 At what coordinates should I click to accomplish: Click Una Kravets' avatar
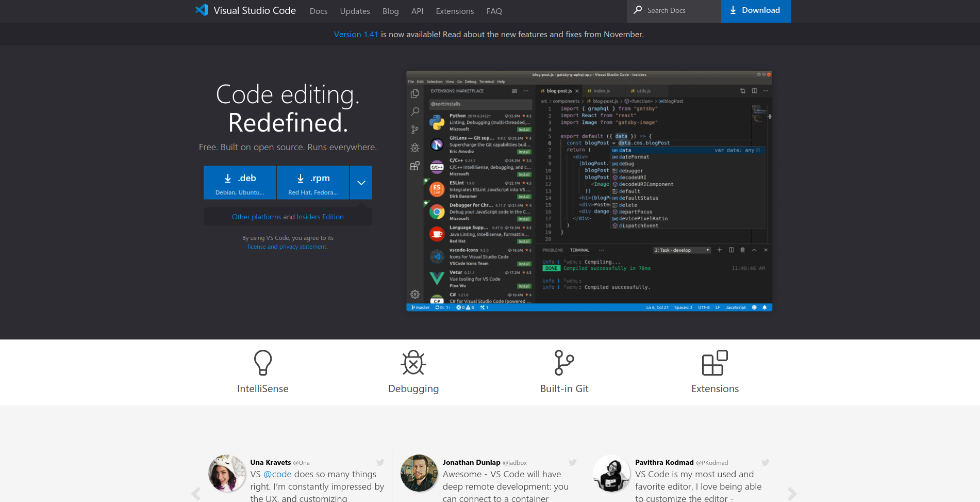227,473
